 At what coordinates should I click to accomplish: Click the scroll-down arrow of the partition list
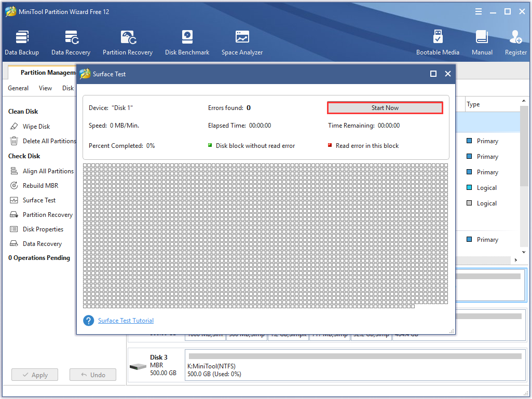point(524,252)
